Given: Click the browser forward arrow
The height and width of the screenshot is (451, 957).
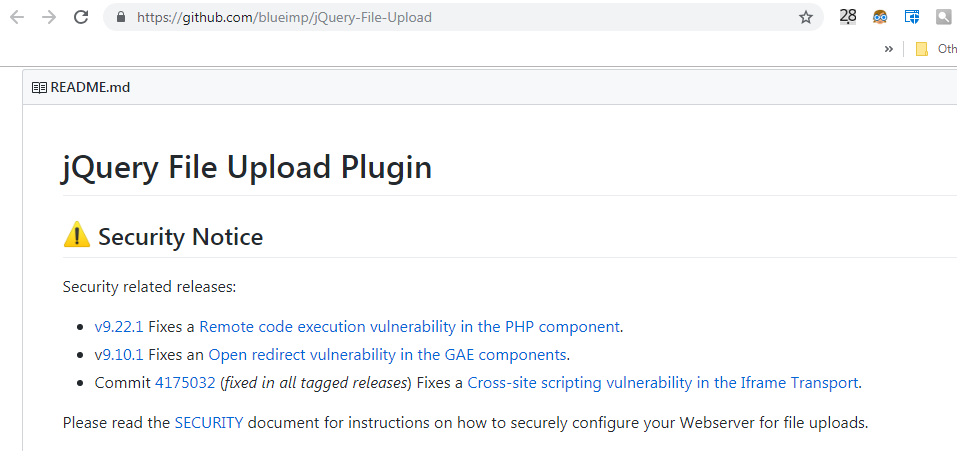Looking at the screenshot, I should point(49,17).
